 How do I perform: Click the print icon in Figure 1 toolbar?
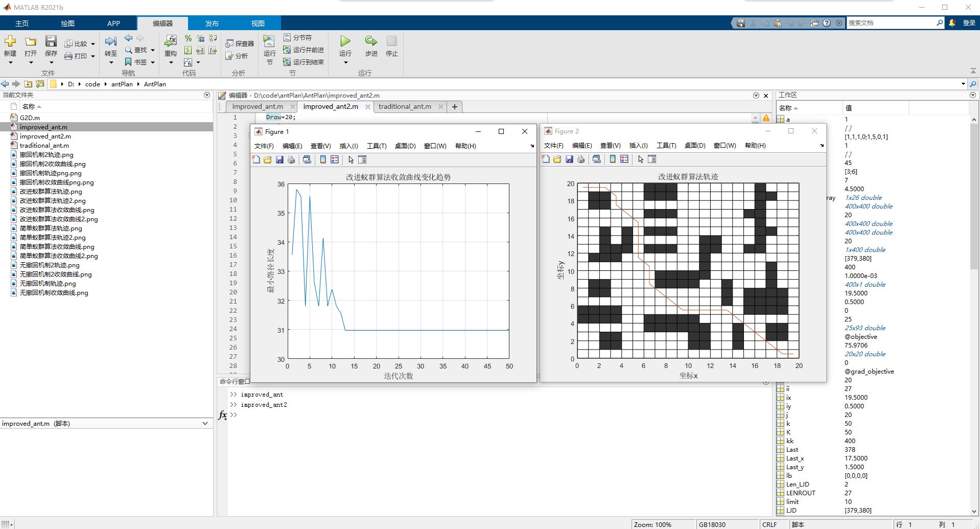(x=291, y=160)
